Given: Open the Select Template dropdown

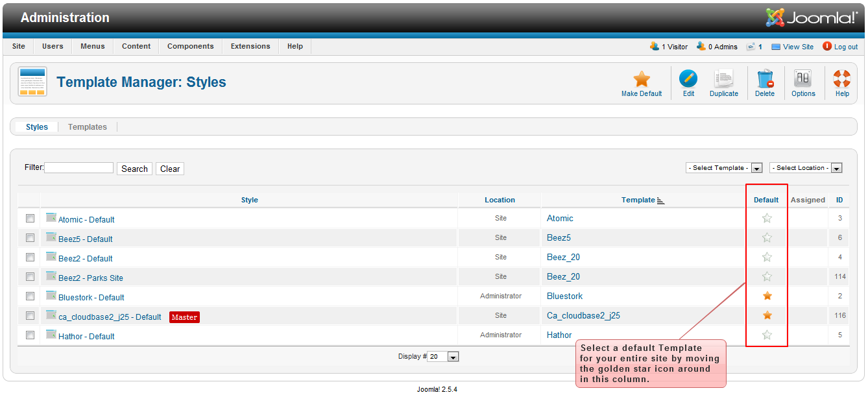Looking at the screenshot, I should 724,168.
